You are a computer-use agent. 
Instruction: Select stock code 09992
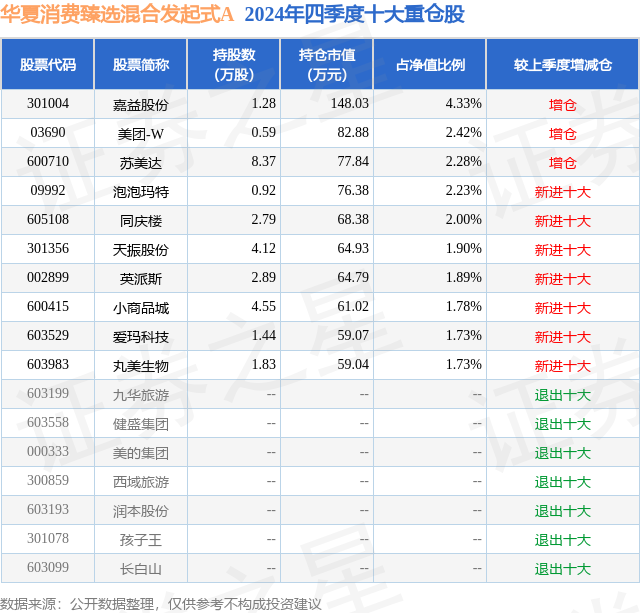[48, 191]
